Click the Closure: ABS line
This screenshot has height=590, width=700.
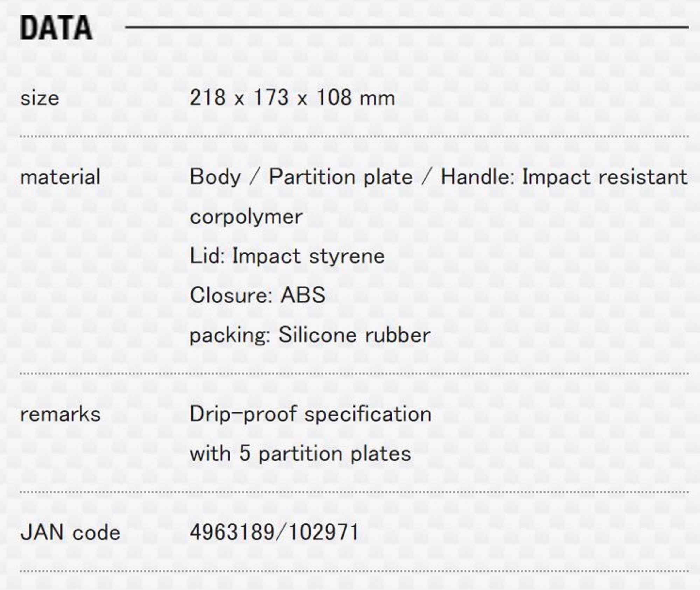[x=257, y=295]
